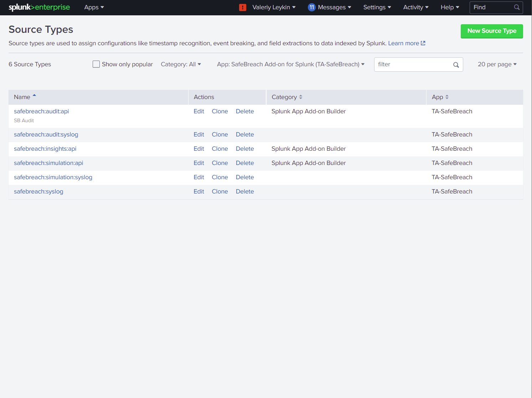Open the Valeriy Leykin user menu

pos(274,7)
